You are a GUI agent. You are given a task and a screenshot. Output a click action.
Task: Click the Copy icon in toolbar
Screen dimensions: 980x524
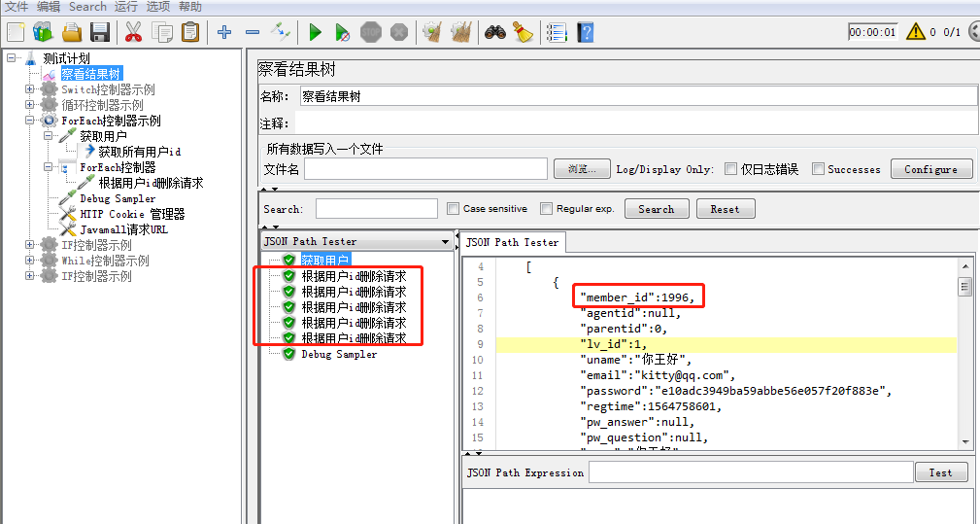(162, 32)
